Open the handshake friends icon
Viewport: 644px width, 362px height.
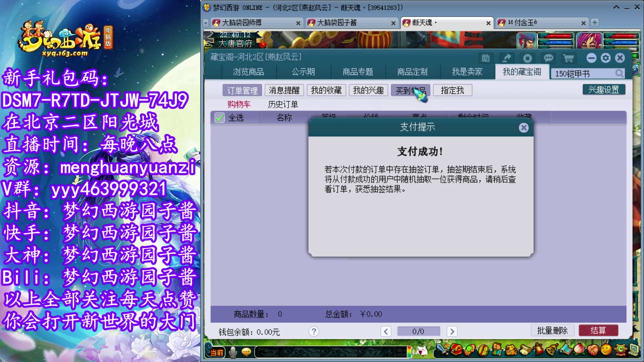click(x=593, y=350)
